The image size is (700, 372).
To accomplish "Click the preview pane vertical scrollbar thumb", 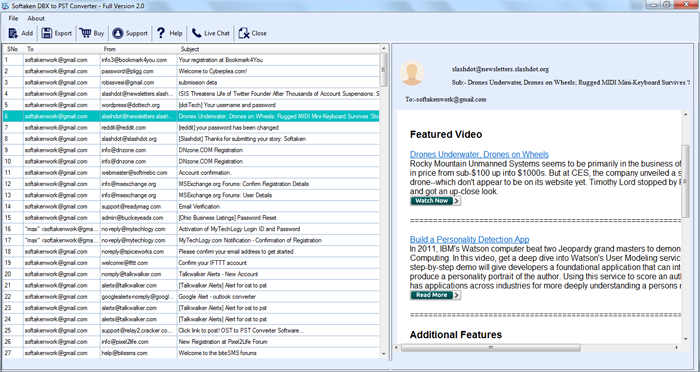I will tap(685, 182).
